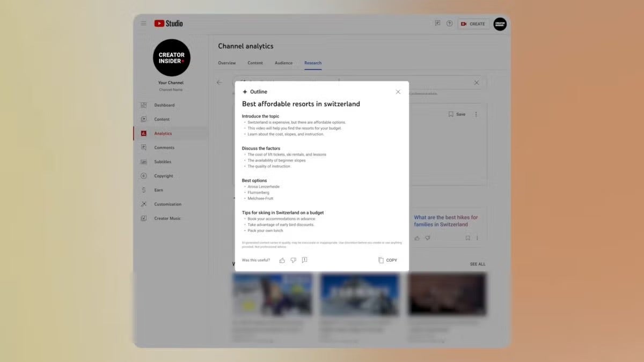This screenshot has width=644, height=362.
Task: Open the three-dot options menu near Save
Action: [476, 114]
